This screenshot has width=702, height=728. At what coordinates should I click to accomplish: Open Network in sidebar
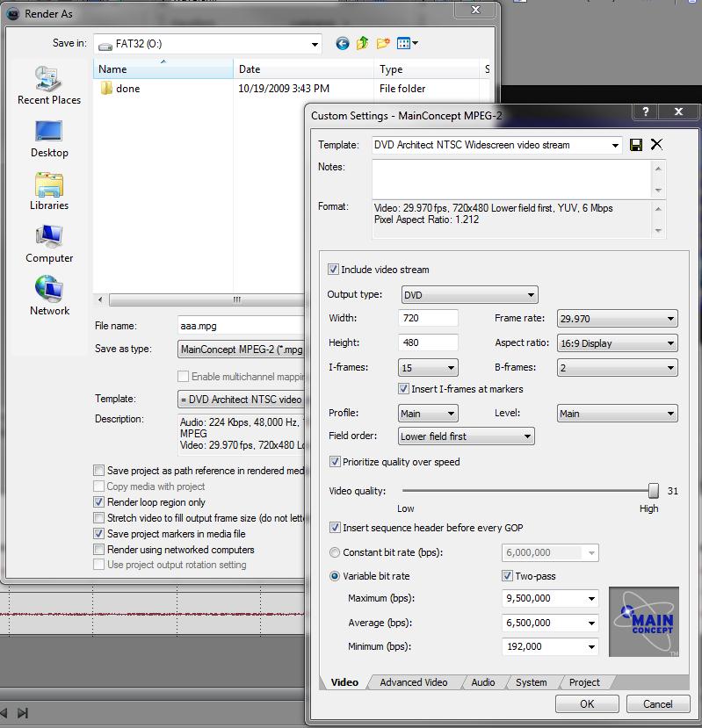[49, 296]
